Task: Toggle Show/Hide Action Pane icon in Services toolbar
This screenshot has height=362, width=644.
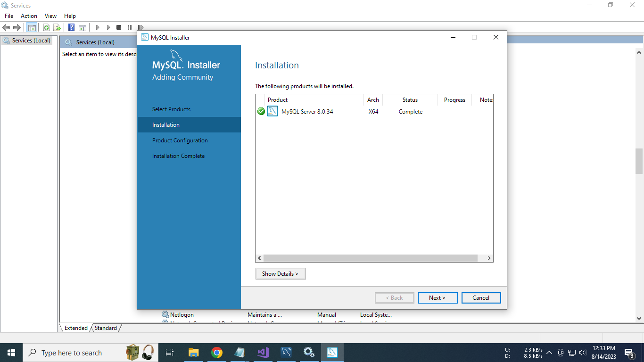Action: click(83, 27)
